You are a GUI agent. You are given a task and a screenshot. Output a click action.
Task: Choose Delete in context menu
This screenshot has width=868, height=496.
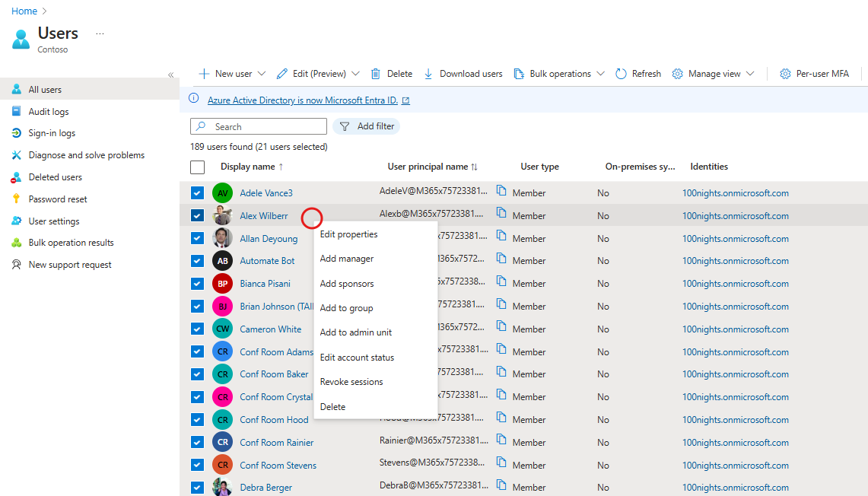[x=332, y=407]
